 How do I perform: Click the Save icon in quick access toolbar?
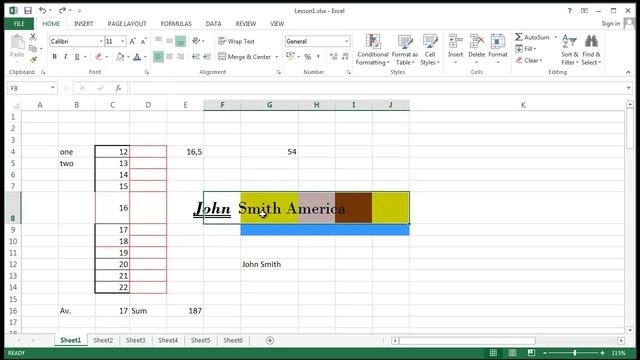pyautogui.click(x=28, y=11)
